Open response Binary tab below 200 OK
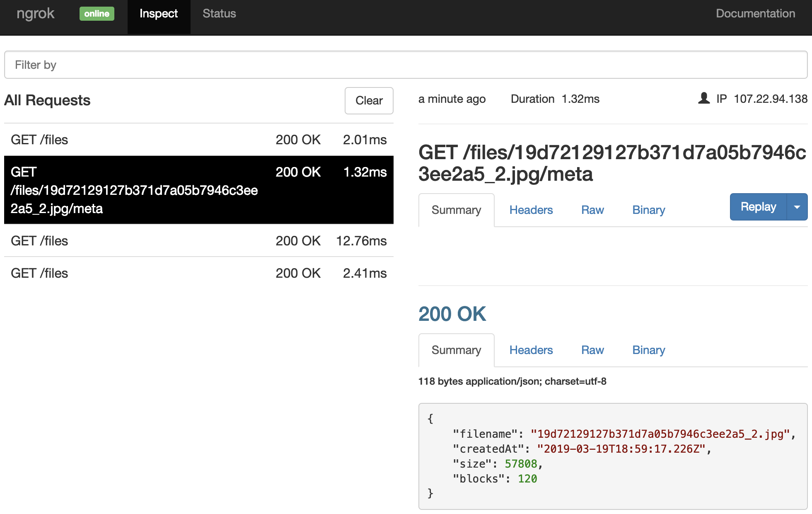 tap(648, 350)
